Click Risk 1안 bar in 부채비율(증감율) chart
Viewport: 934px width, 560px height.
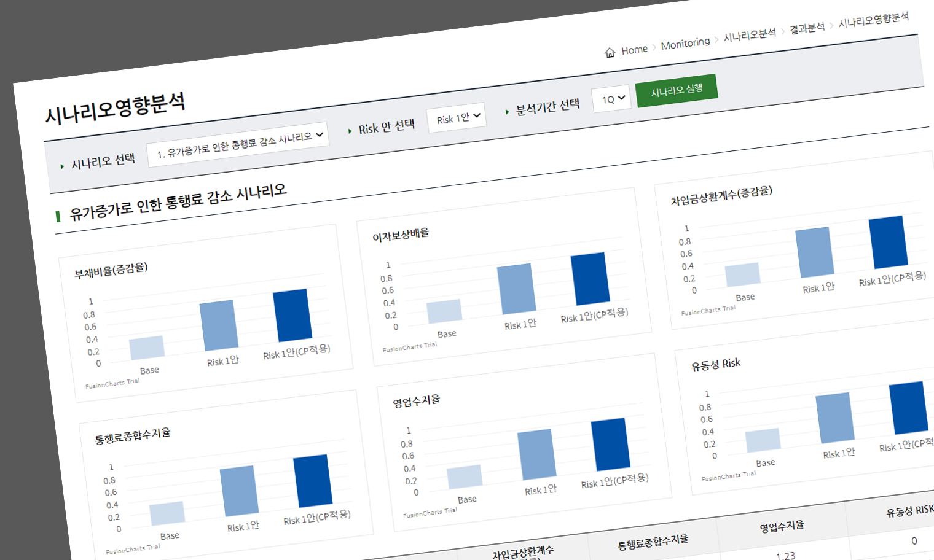click(x=219, y=325)
